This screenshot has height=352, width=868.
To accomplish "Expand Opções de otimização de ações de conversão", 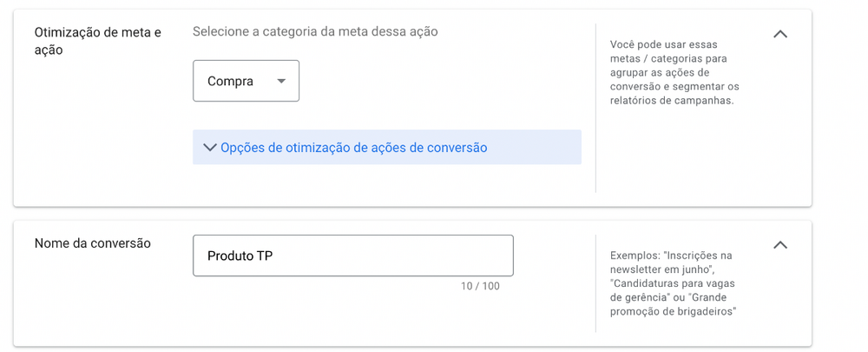I will 387,148.
